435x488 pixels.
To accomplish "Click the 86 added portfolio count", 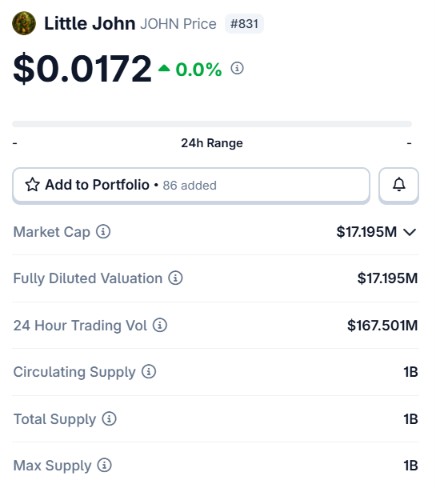I will click(x=190, y=185).
